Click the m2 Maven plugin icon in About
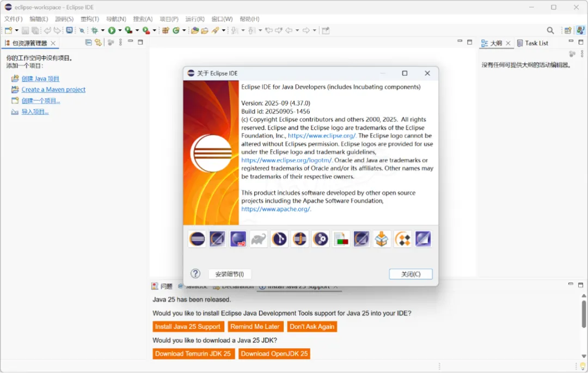This screenshot has width=588, height=373. (238, 239)
